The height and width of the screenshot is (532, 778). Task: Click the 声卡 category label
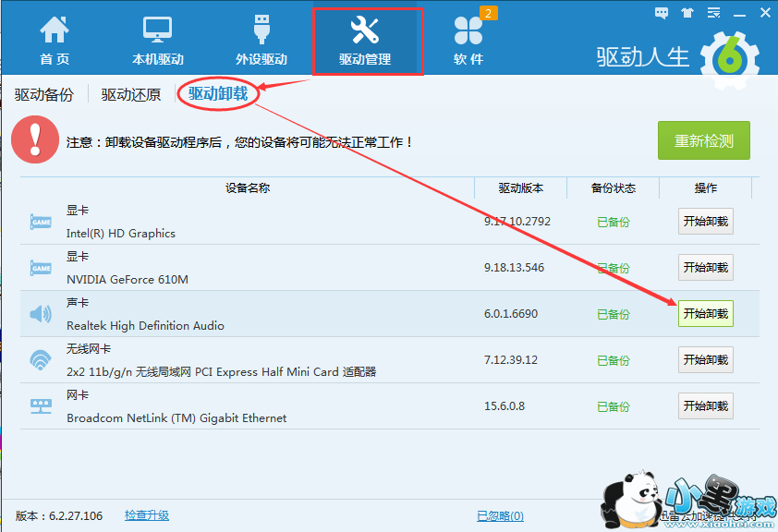78,302
